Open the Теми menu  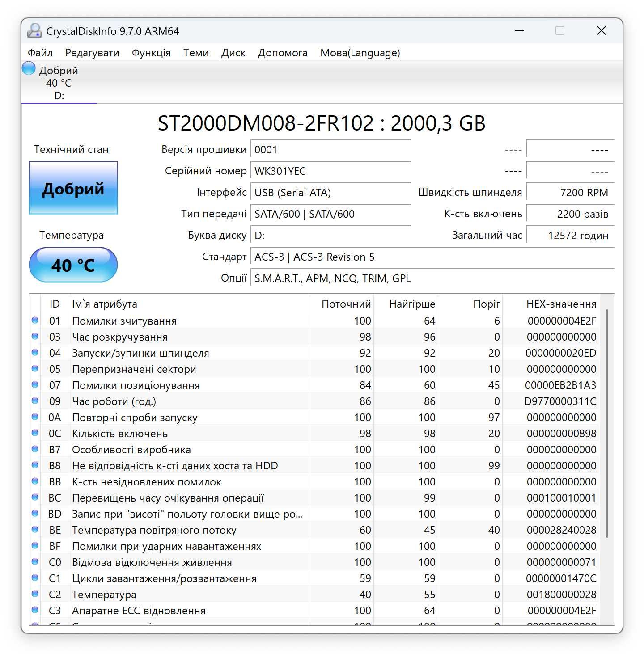[196, 53]
